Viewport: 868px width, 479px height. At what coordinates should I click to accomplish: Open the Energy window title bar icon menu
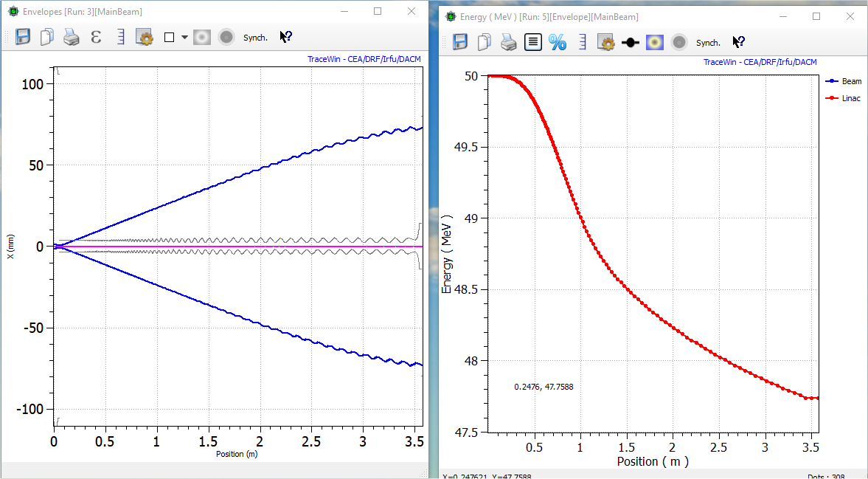point(451,16)
